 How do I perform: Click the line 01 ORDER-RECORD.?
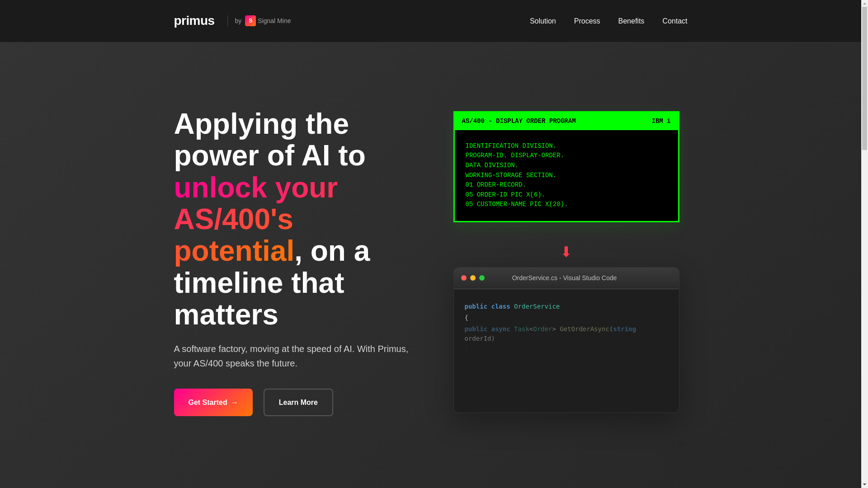pyautogui.click(x=495, y=185)
